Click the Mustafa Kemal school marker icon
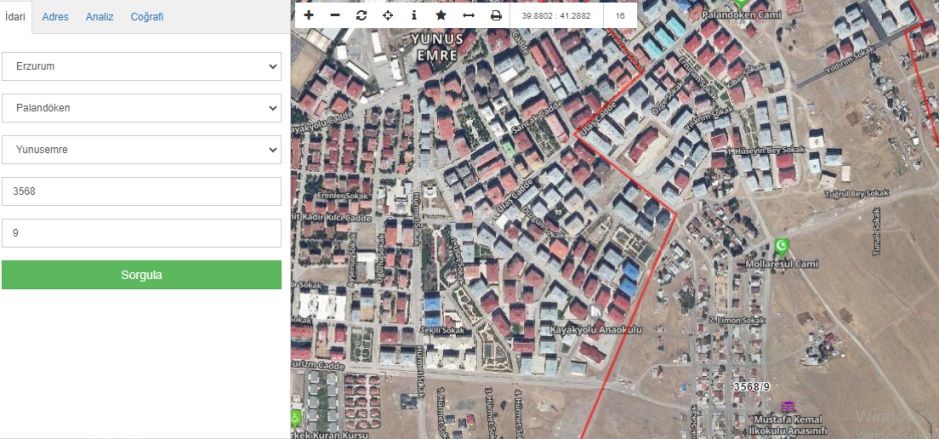Image resolution: width=939 pixels, height=439 pixels. [x=789, y=406]
